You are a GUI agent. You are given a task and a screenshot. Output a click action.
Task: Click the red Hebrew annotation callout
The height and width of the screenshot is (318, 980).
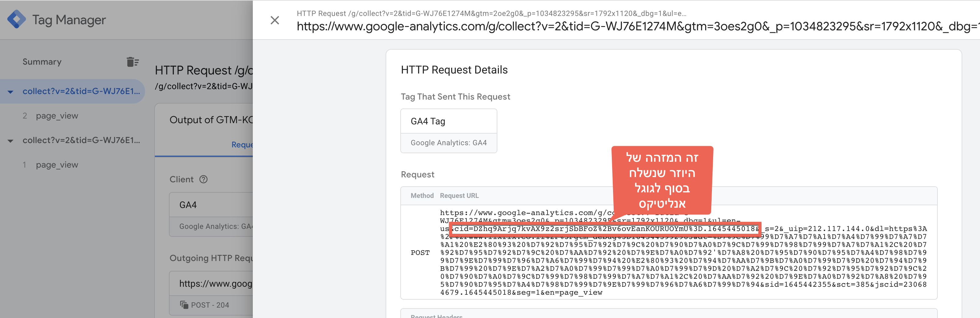click(662, 180)
